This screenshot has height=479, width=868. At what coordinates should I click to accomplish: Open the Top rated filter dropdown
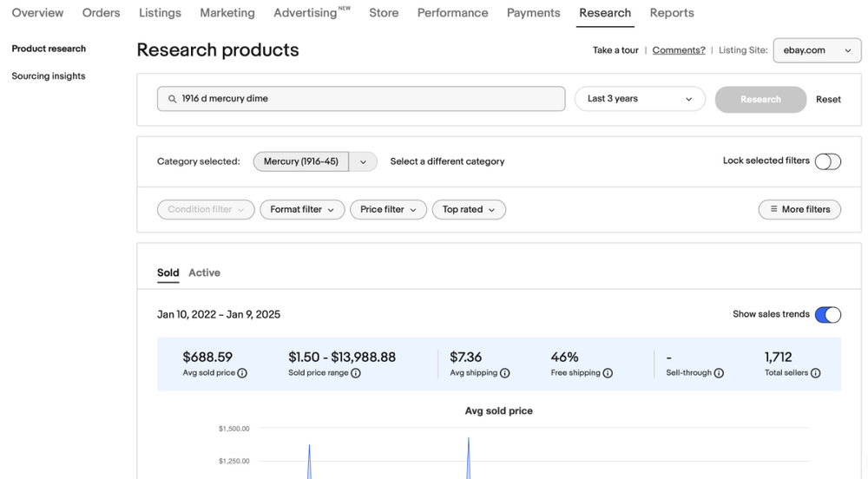click(x=469, y=210)
